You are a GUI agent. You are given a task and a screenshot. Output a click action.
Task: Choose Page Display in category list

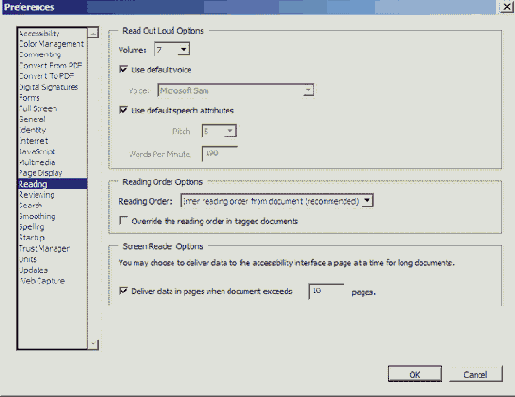click(41, 173)
